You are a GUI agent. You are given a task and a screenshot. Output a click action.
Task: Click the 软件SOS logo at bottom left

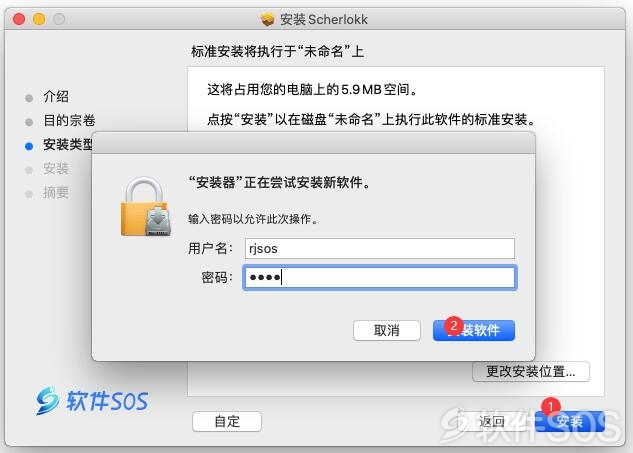[x=92, y=401]
